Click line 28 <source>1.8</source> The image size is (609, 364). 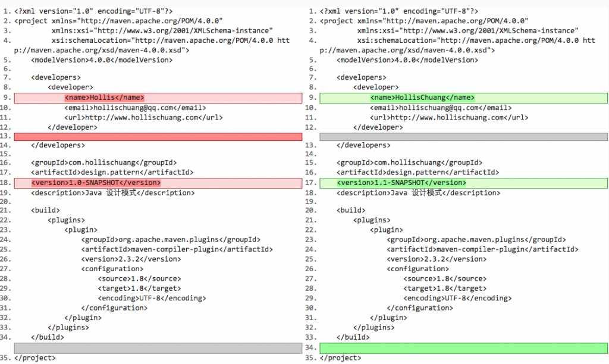coord(139,279)
